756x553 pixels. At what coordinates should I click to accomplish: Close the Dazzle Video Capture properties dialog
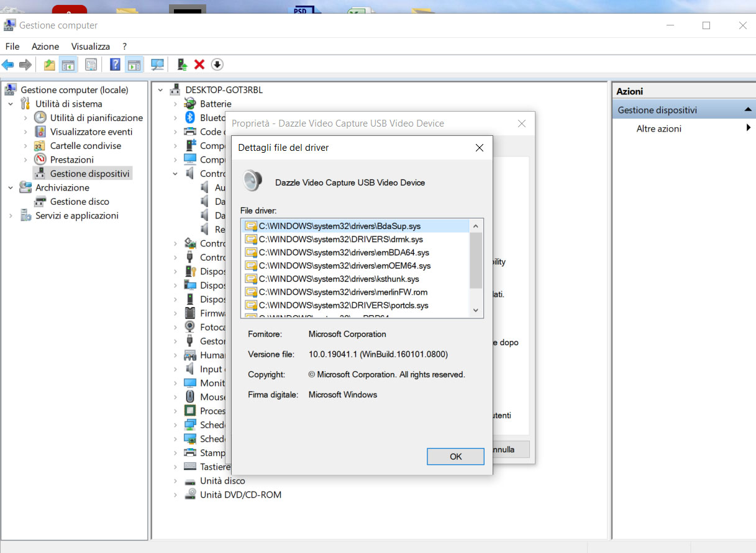[522, 124]
